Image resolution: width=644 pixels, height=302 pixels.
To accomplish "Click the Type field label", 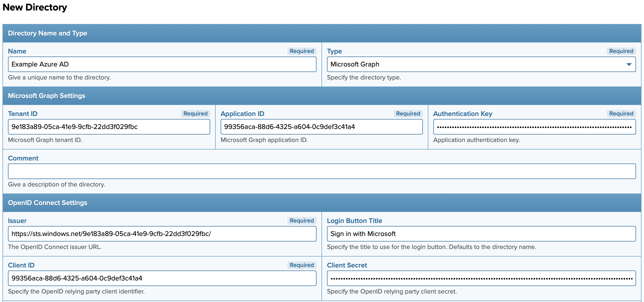I will coord(334,51).
